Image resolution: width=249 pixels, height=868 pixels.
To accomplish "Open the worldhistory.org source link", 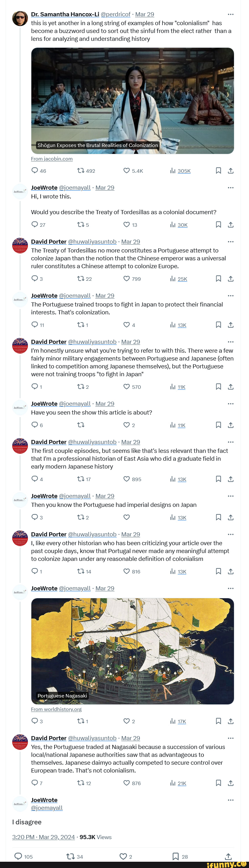I will click(56, 709).
